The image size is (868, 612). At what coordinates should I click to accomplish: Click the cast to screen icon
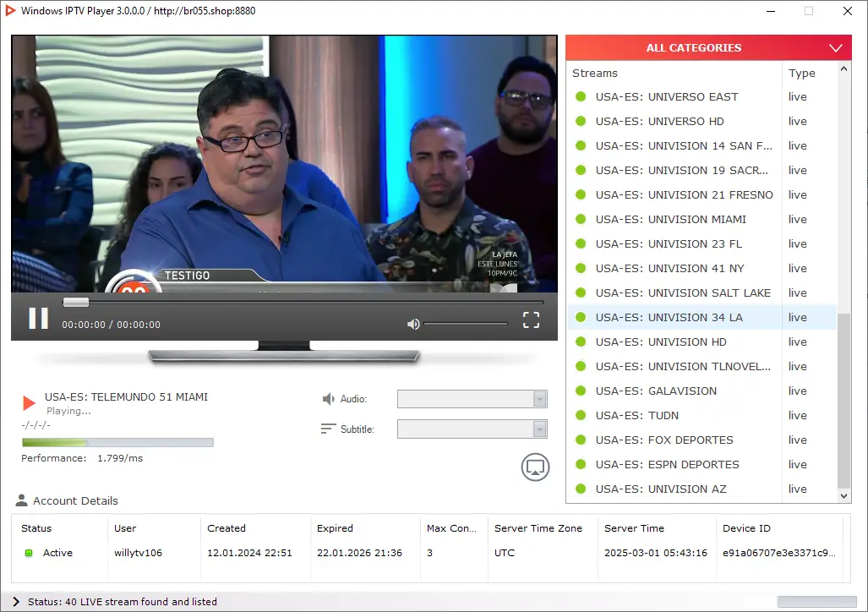[x=535, y=467]
